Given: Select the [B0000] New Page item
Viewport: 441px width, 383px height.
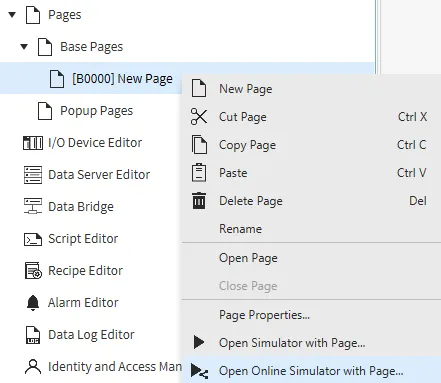Looking at the screenshot, I should point(122,79).
